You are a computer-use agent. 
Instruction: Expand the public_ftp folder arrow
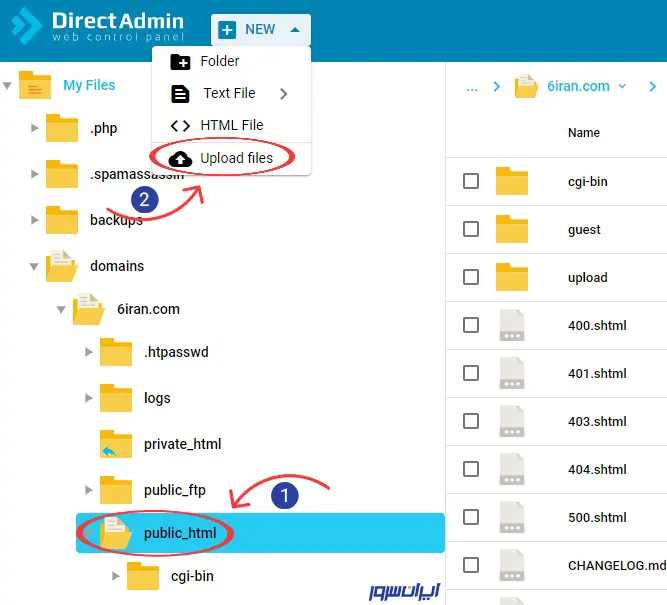click(88, 490)
